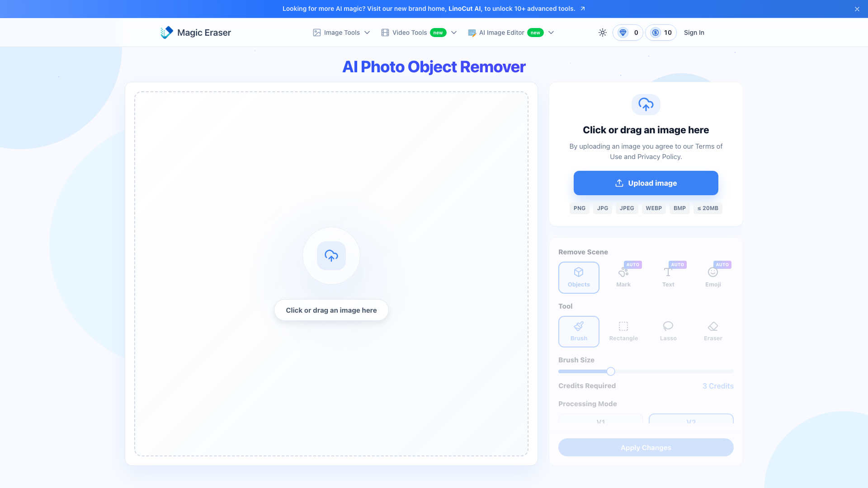Select the Brush tool
The height and width of the screenshot is (488, 868).
[x=579, y=331]
